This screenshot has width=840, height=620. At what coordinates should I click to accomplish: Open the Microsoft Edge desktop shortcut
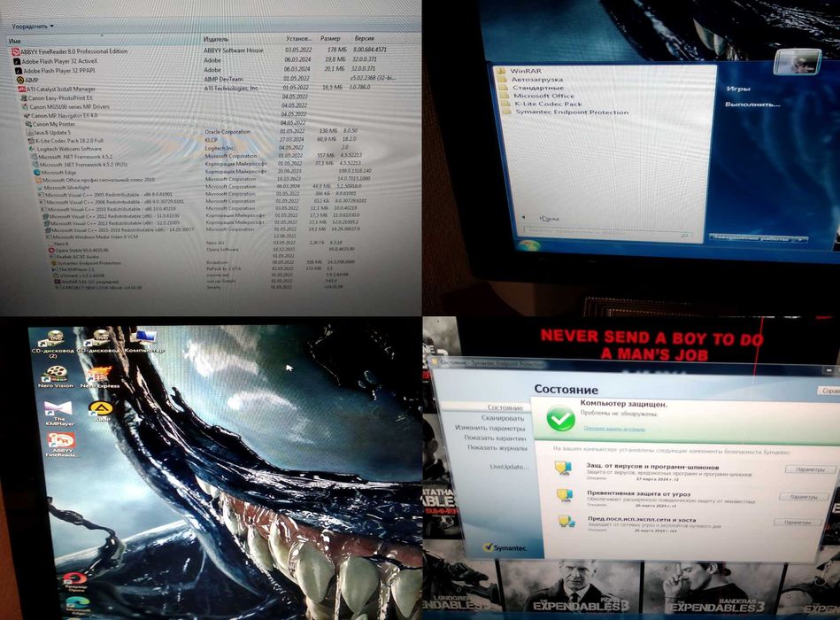click(x=78, y=606)
